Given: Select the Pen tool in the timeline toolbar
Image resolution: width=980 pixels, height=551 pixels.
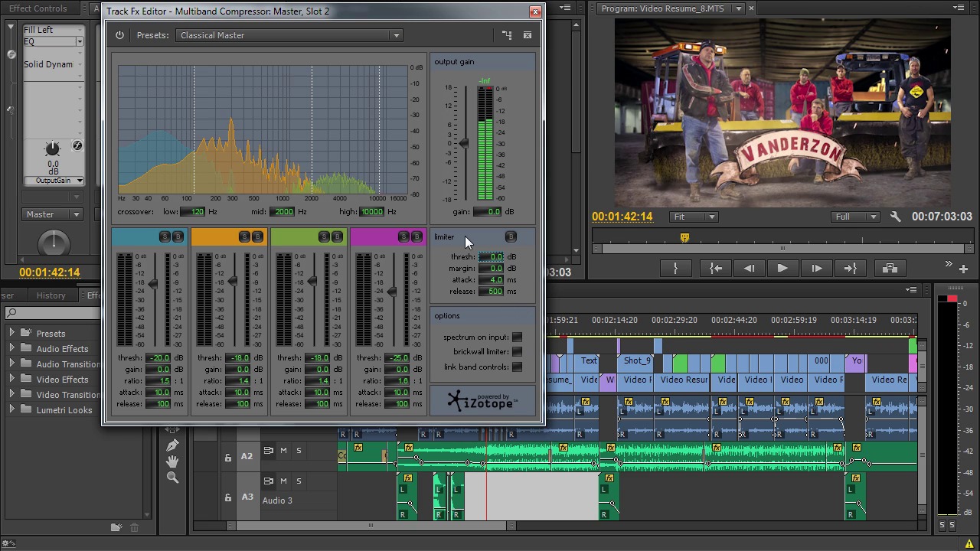Looking at the screenshot, I should 172,445.
